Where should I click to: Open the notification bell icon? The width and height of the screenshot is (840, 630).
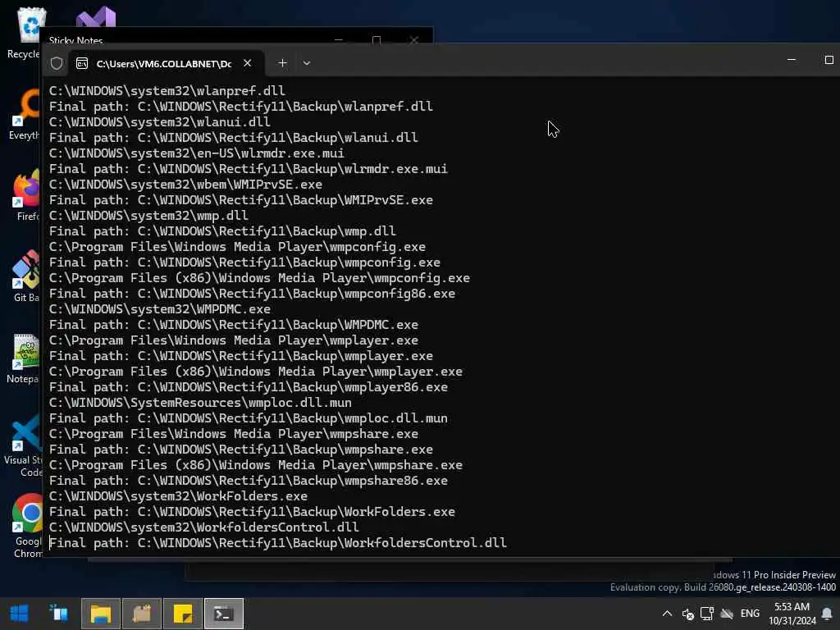(x=827, y=614)
